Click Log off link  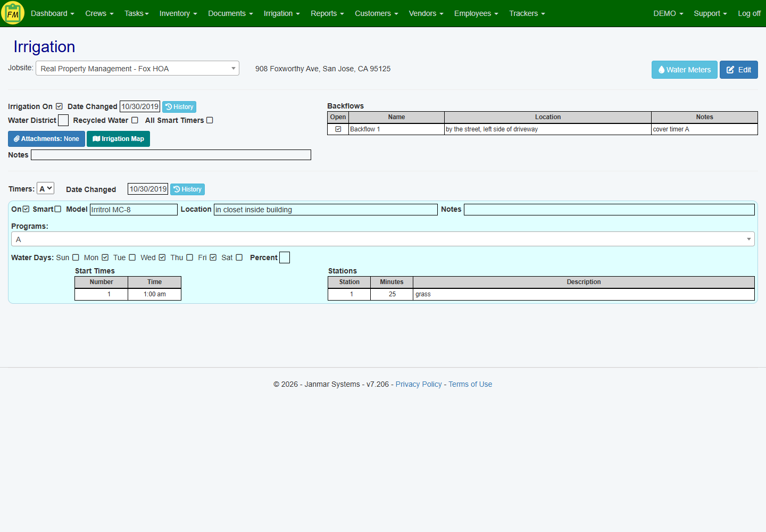point(749,13)
